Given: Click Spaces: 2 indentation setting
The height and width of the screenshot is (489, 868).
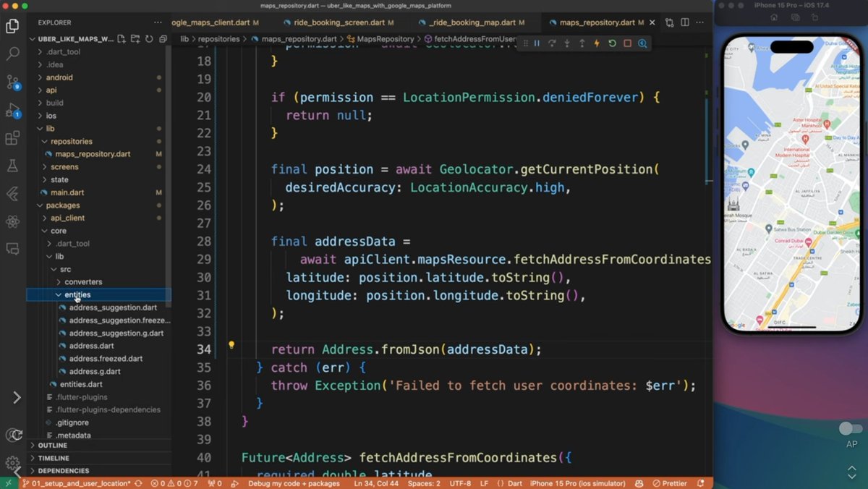Looking at the screenshot, I should coord(423,483).
